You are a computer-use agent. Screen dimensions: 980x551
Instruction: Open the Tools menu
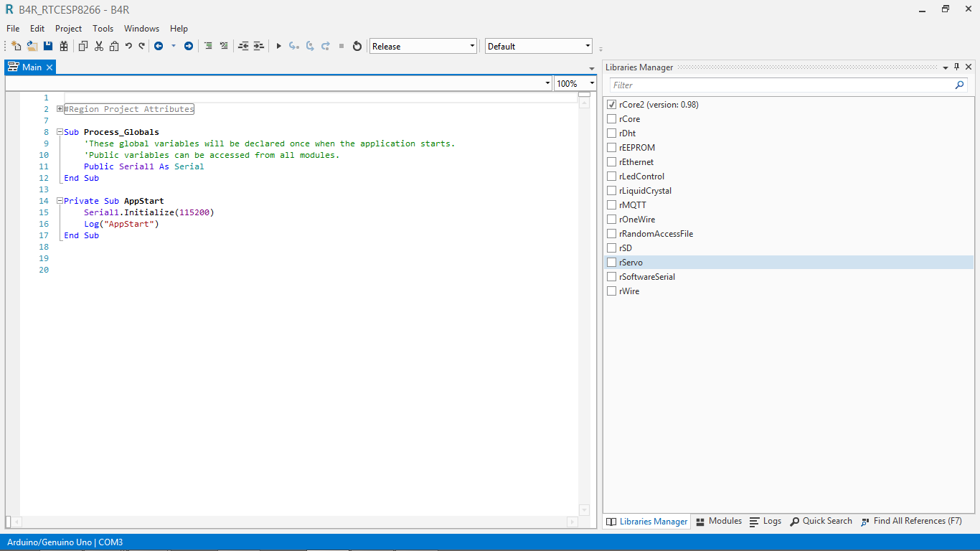click(103, 29)
